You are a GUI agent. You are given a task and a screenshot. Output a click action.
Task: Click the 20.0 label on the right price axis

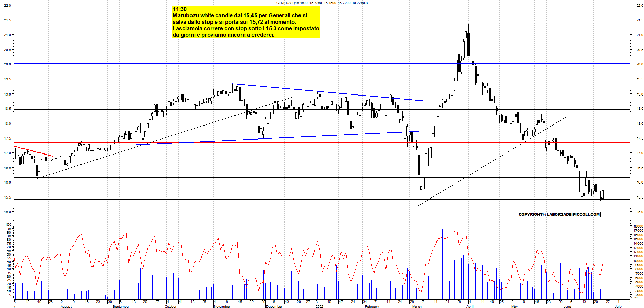coord(639,64)
